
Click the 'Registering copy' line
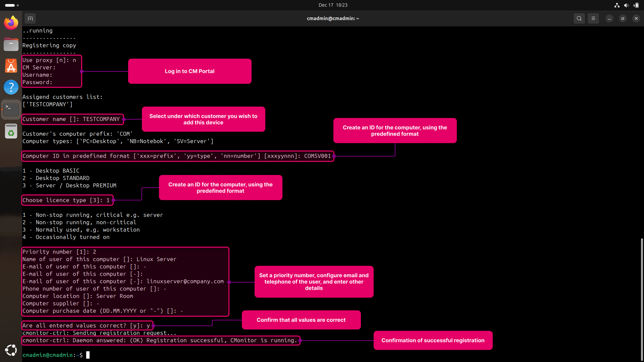pos(49,45)
